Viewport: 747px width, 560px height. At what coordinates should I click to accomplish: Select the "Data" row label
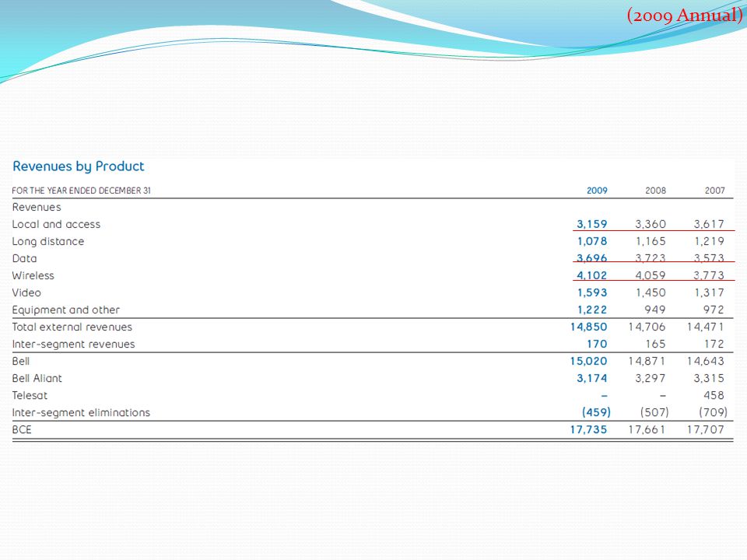pos(24,258)
